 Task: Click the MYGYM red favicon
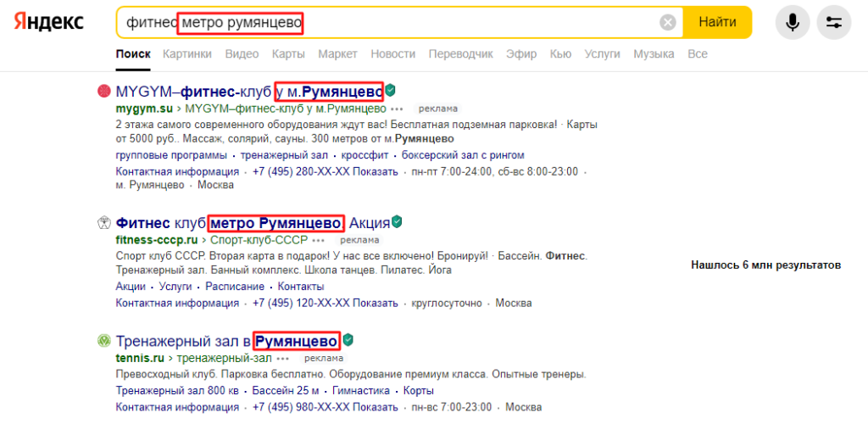point(103,91)
